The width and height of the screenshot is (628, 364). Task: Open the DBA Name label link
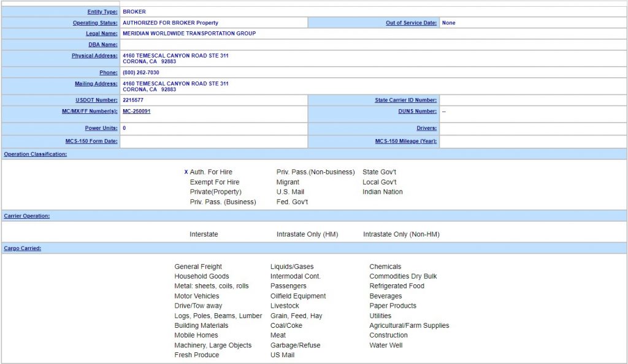(x=102, y=45)
